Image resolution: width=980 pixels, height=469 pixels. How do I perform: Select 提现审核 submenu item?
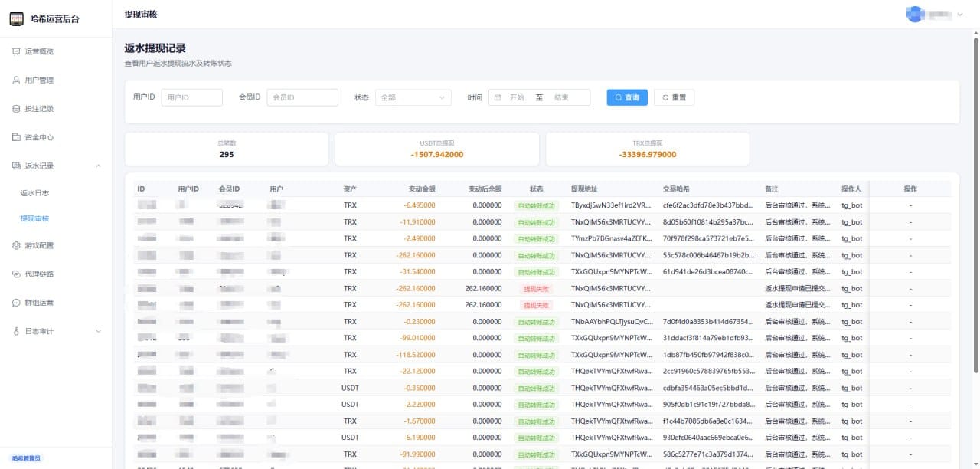[x=34, y=218]
